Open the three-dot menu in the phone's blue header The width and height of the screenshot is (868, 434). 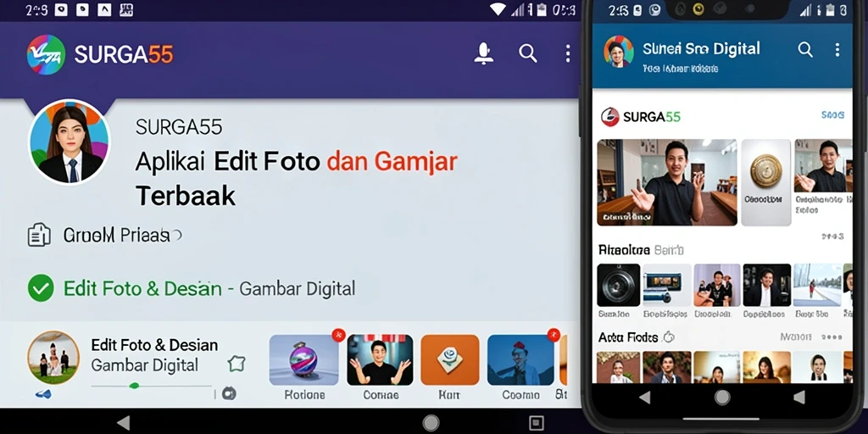tap(837, 50)
